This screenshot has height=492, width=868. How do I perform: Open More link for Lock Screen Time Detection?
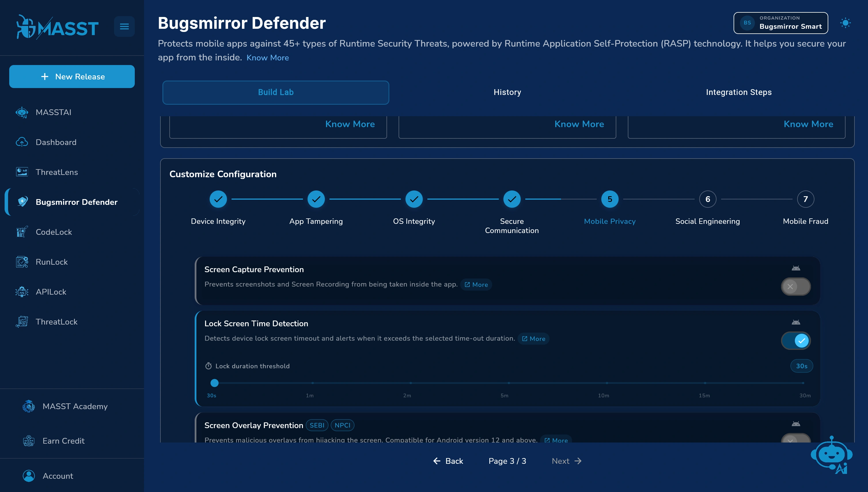[533, 339]
